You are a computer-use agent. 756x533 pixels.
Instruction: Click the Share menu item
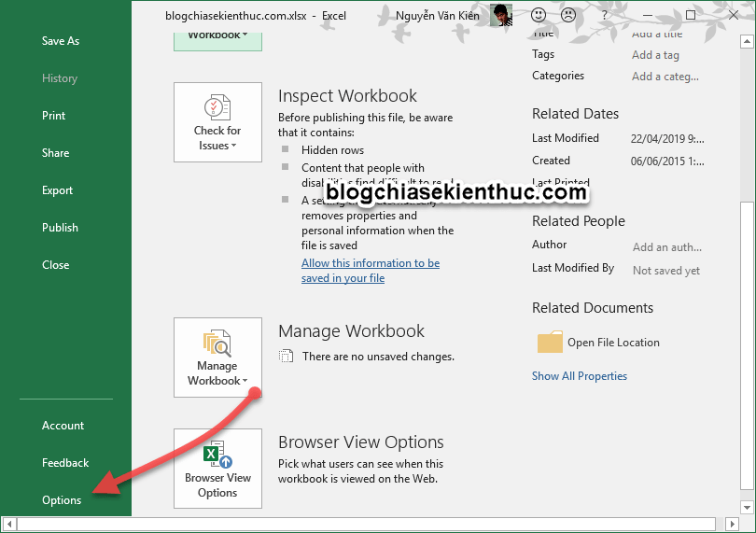[55, 153]
